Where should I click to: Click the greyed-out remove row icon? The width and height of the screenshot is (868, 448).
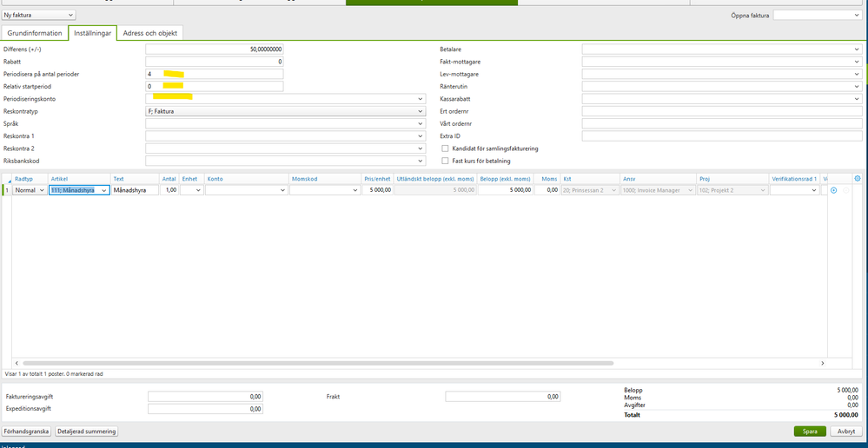[845, 190]
